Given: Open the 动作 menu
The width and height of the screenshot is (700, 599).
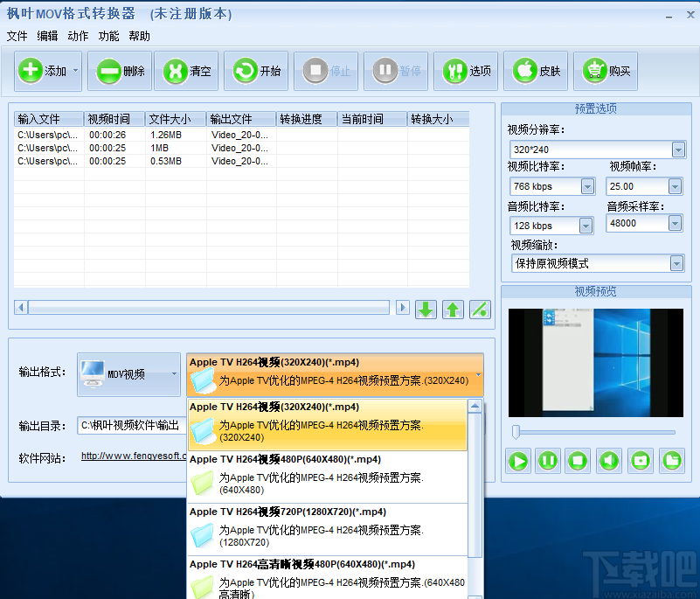Looking at the screenshot, I should point(78,36).
